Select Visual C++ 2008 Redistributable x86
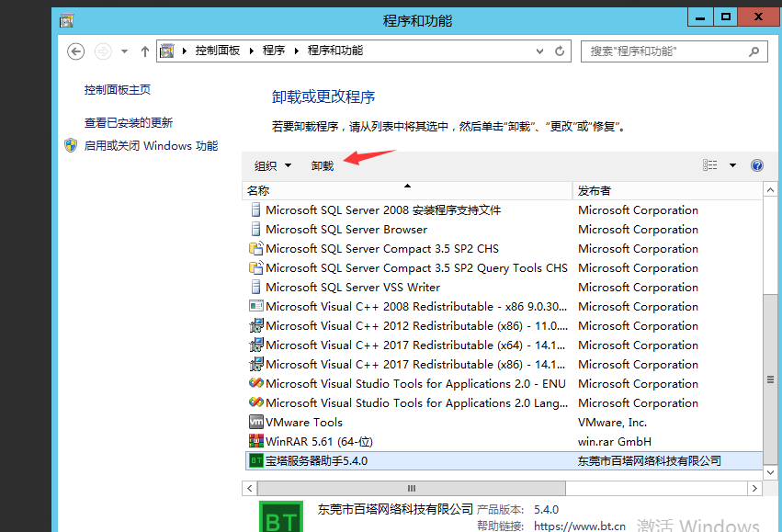 [504, 307]
